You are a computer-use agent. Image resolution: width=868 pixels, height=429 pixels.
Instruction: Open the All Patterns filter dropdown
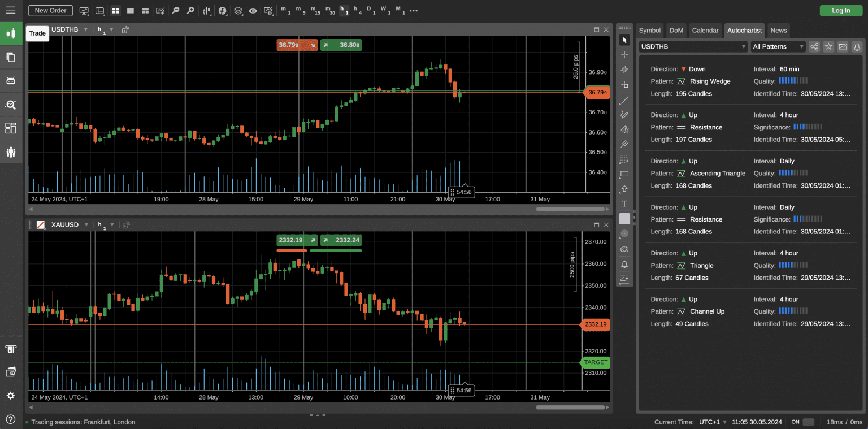[778, 47]
